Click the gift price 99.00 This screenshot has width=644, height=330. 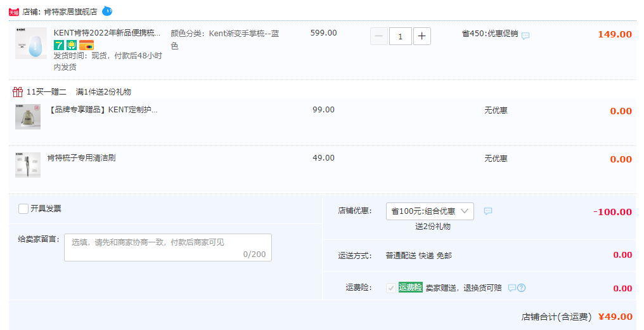[x=324, y=110]
